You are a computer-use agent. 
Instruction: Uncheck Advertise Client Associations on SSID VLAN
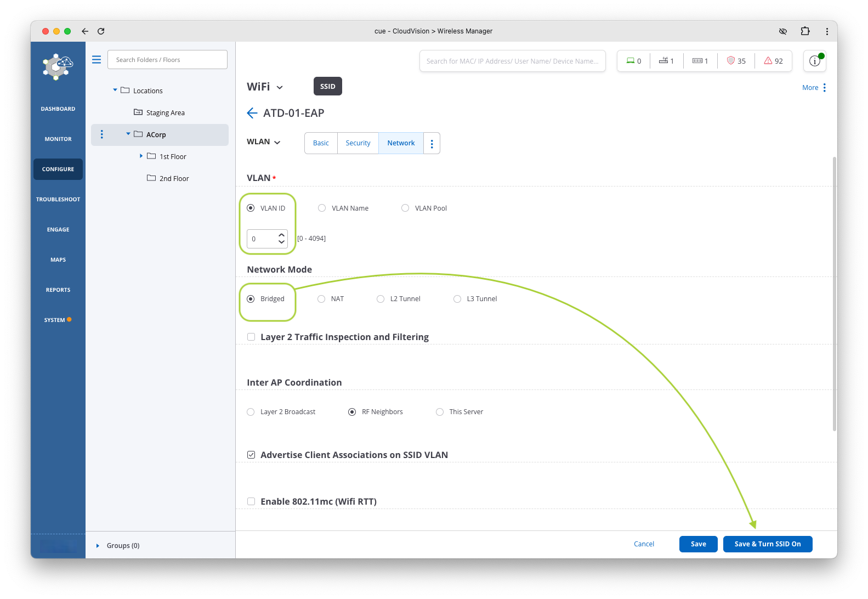pyautogui.click(x=251, y=455)
